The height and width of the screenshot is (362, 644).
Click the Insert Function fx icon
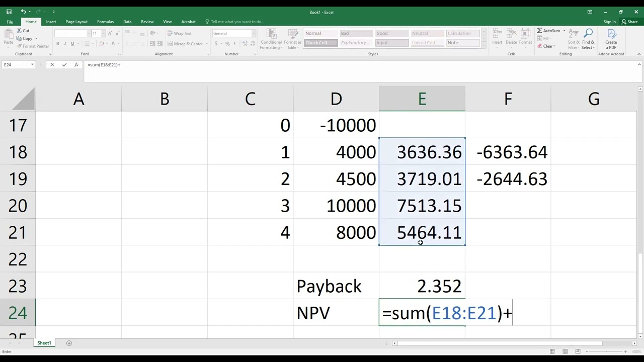coord(76,65)
